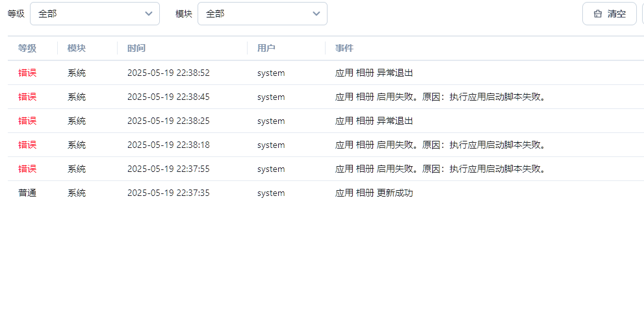This screenshot has width=644, height=316.
Task: Click 错误 label in the 22:37:55 row
Action: 27,169
